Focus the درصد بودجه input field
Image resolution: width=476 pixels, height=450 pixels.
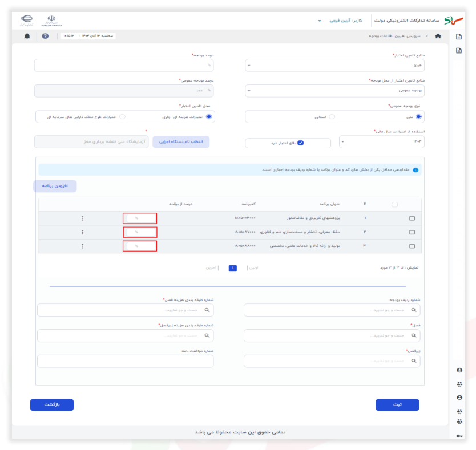[124, 66]
